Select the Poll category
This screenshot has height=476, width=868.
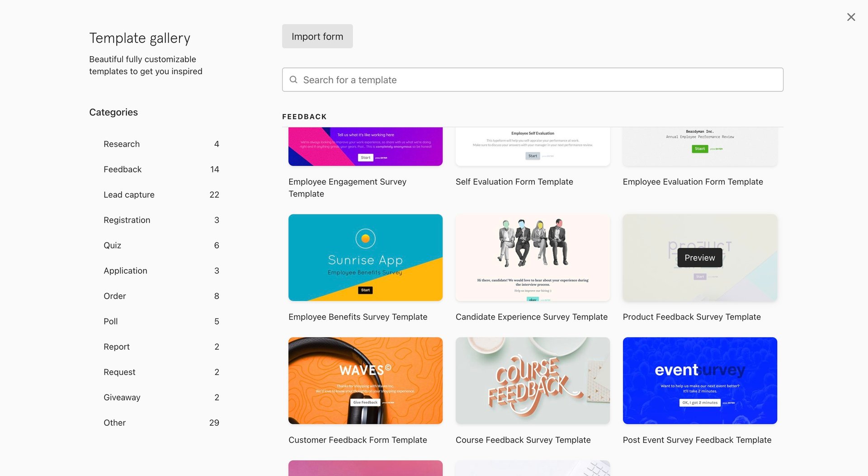[161, 321]
